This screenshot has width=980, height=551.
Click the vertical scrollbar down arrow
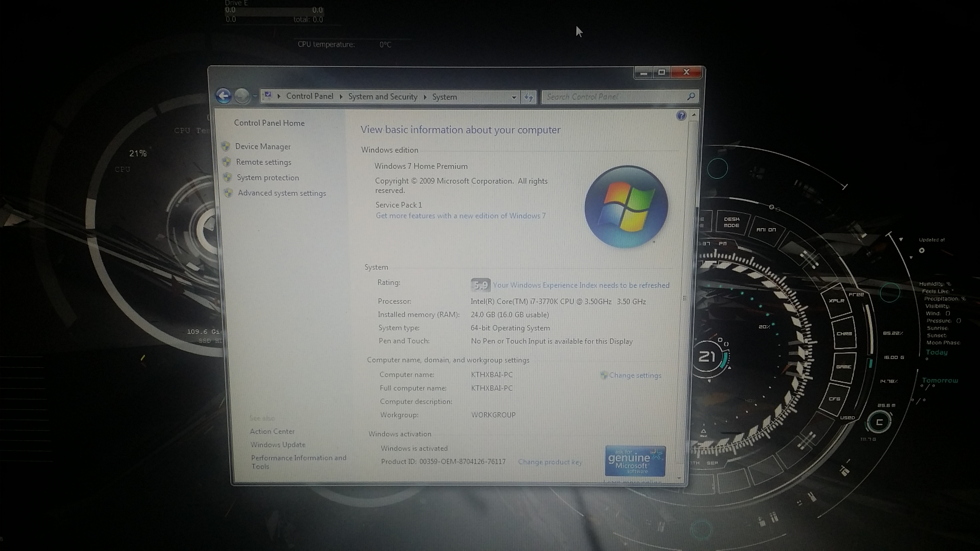pyautogui.click(x=679, y=477)
